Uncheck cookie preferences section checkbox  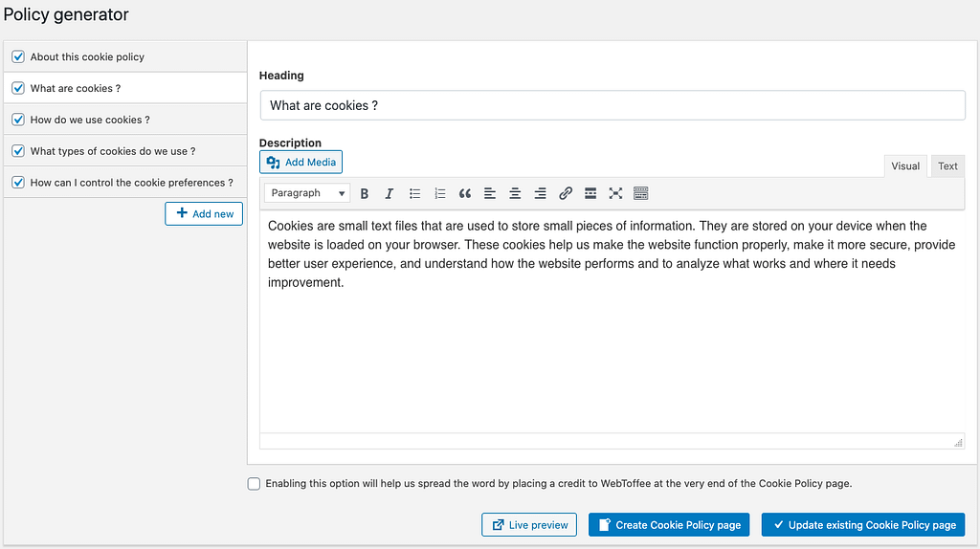point(18,183)
